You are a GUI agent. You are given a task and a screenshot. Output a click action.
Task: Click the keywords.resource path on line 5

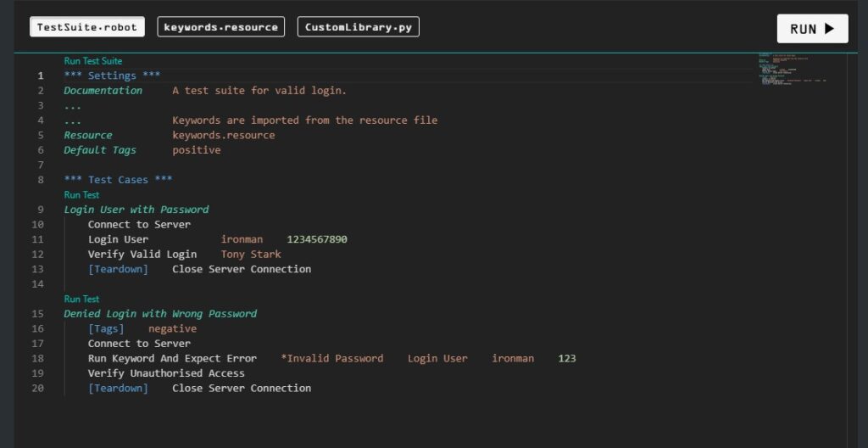[x=223, y=135]
